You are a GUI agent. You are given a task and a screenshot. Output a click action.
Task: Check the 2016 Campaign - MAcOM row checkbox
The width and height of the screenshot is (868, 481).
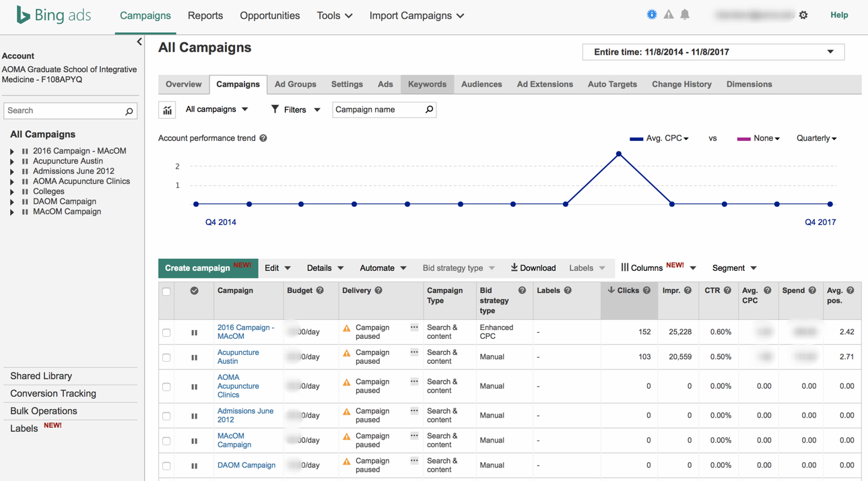[x=166, y=333]
